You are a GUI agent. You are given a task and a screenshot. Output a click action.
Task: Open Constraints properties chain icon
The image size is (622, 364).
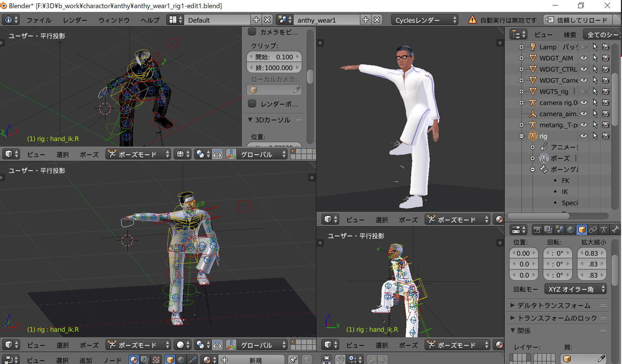(593, 230)
